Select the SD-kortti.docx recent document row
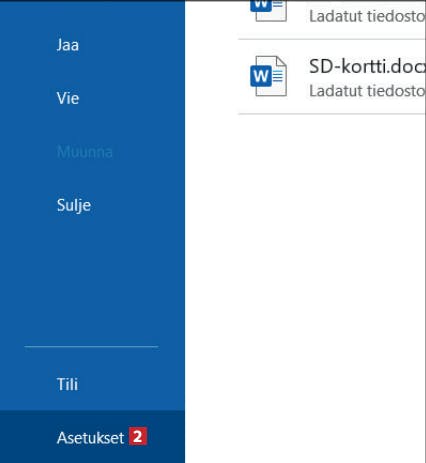 tap(332, 77)
